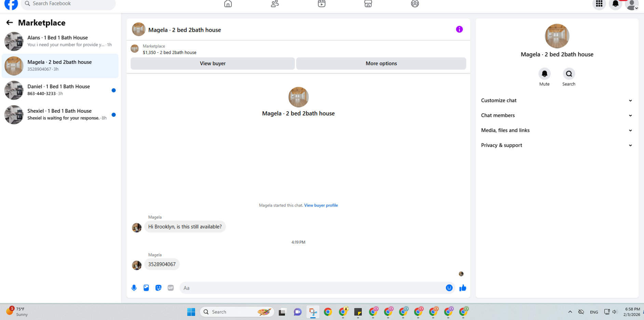This screenshot has height=320, width=644.
Task: Open the Zoom/Teams chat taskbar icon
Action: pyautogui.click(x=298, y=312)
